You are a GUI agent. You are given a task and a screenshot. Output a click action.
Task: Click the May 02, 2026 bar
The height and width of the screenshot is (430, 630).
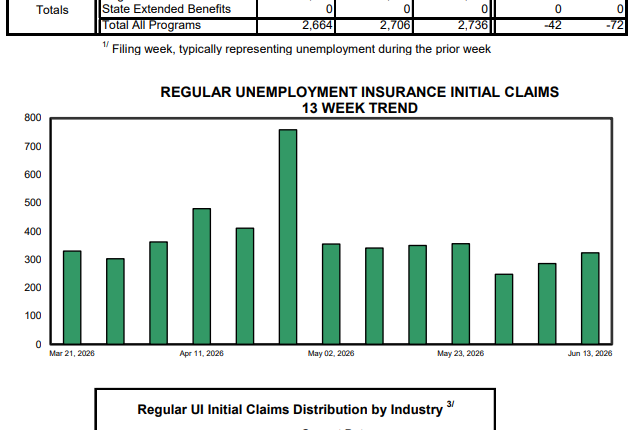pos(331,294)
